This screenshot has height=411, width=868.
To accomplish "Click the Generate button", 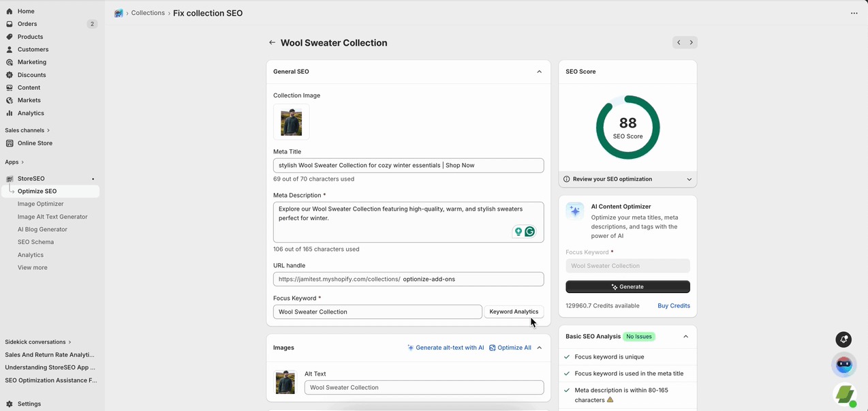I will pyautogui.click(x=627, y=286).
